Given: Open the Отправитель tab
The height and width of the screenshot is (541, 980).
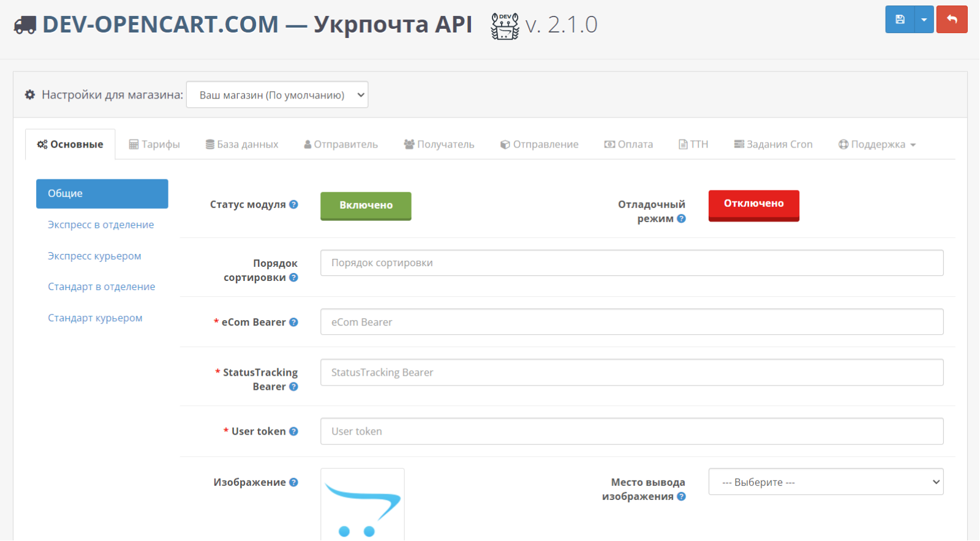Looking at the screenshot, I should [341, 144].
